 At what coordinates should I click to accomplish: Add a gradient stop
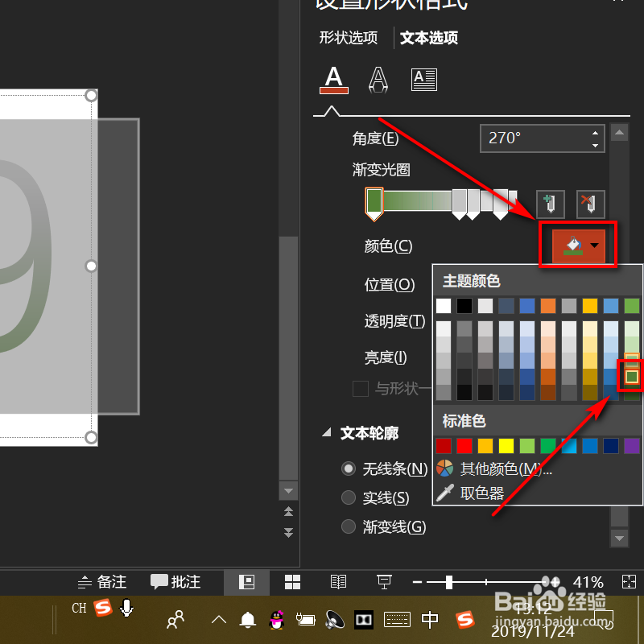pos(551,204)
